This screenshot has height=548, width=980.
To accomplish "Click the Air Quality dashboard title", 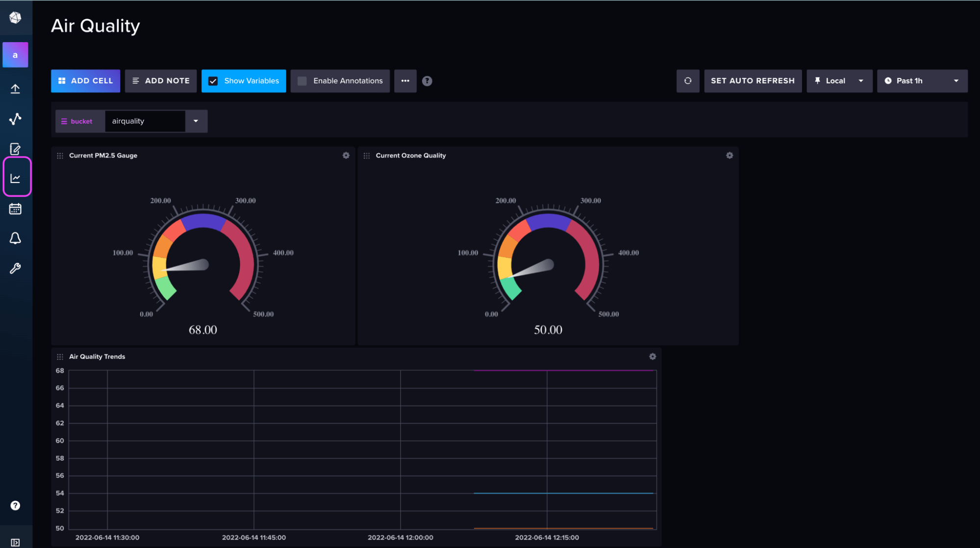I will (x=96, y=26).
